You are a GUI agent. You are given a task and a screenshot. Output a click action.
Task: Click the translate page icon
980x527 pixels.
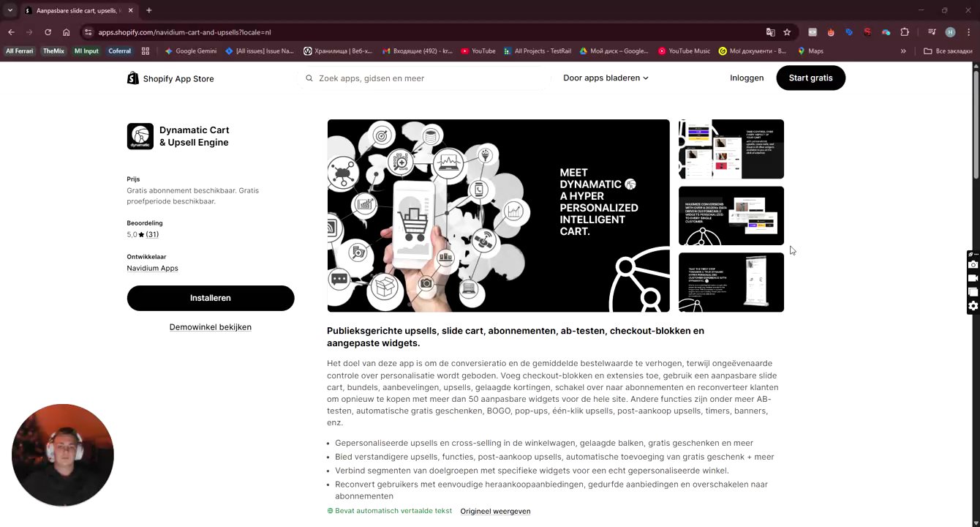[x=770, y=32]
